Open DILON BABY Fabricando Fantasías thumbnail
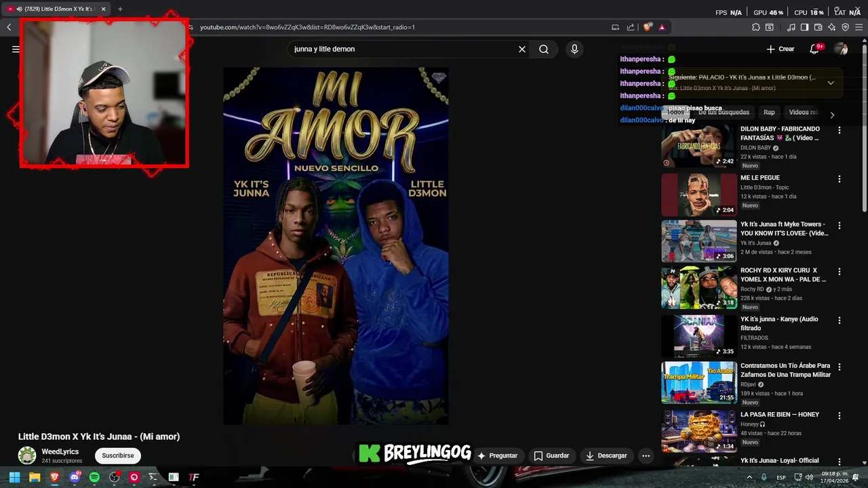 click(x=698, y=146)
